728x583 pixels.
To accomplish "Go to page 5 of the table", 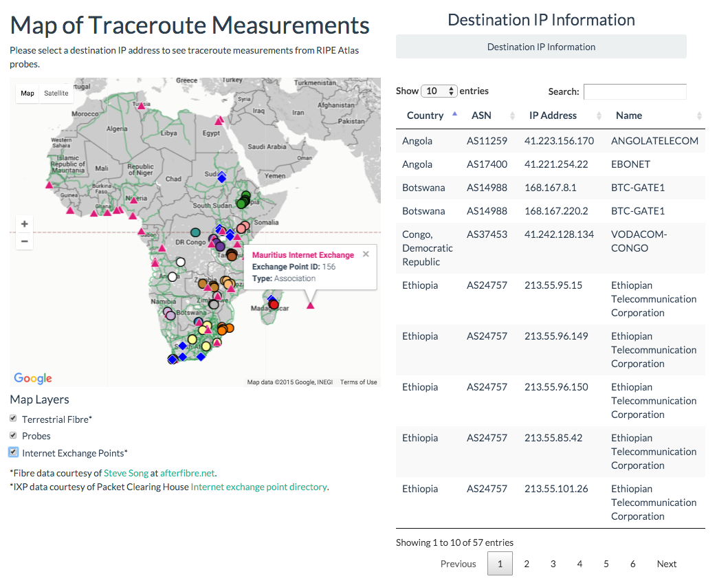I will point(606,564).
